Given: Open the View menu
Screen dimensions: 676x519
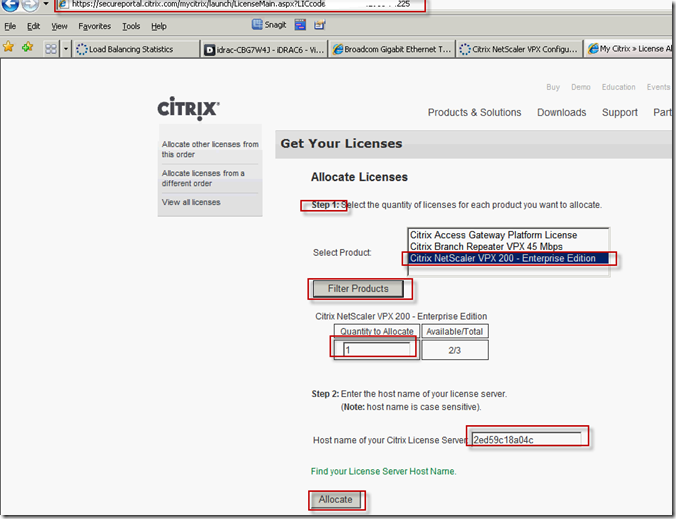Looking at the screenshot, I should coord(59,26).
